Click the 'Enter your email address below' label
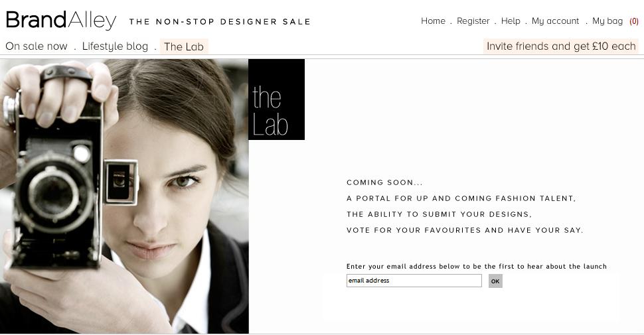 [x=477, y=267]
